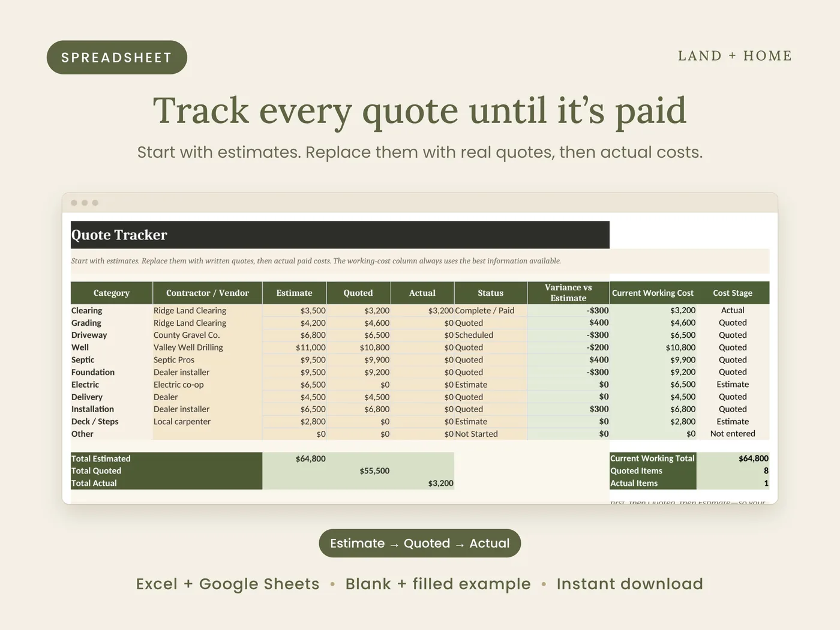Click the Other category cell
This screenshot has width=840, height=630.
pyautogui.click(x=112, y=434)
